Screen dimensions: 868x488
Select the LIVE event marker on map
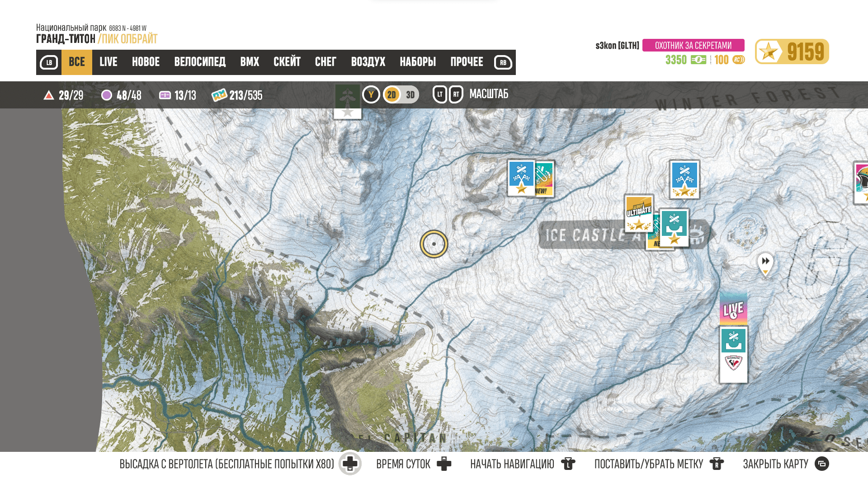[x=733, y=309]
